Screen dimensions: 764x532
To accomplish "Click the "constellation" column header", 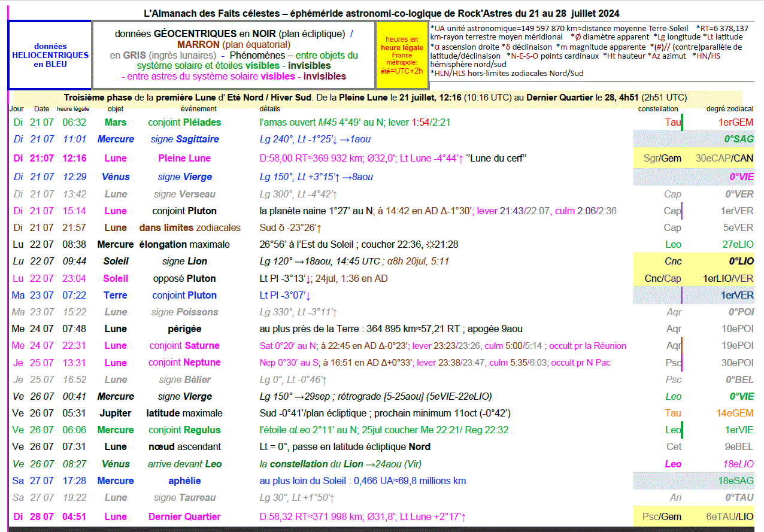I will click(658, 109).
